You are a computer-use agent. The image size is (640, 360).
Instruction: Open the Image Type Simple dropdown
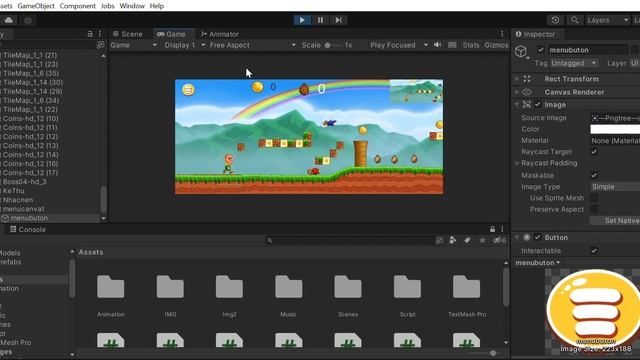click(615, 187)
